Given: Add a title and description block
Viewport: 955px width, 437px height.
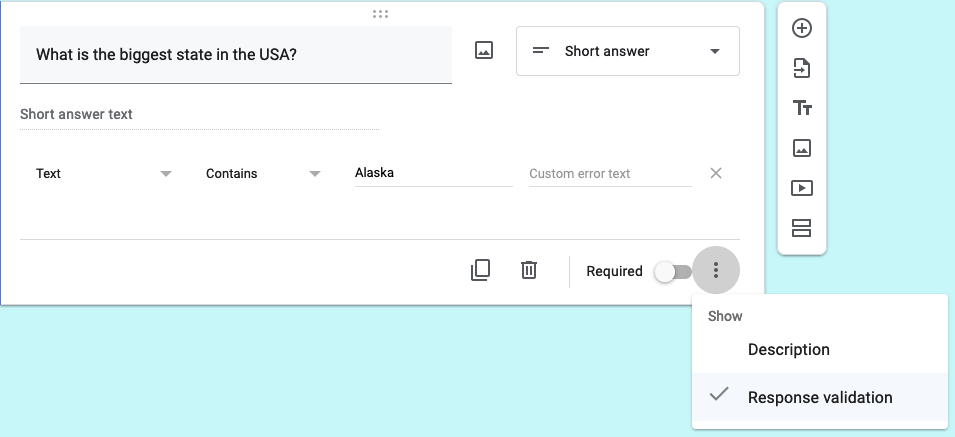Looking at the screenshot, I should 801,108.
